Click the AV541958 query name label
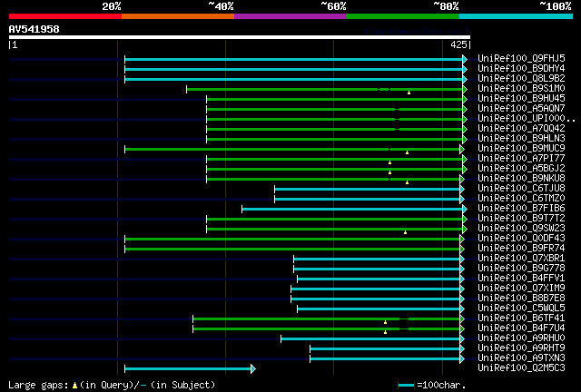 click(34, 29)
